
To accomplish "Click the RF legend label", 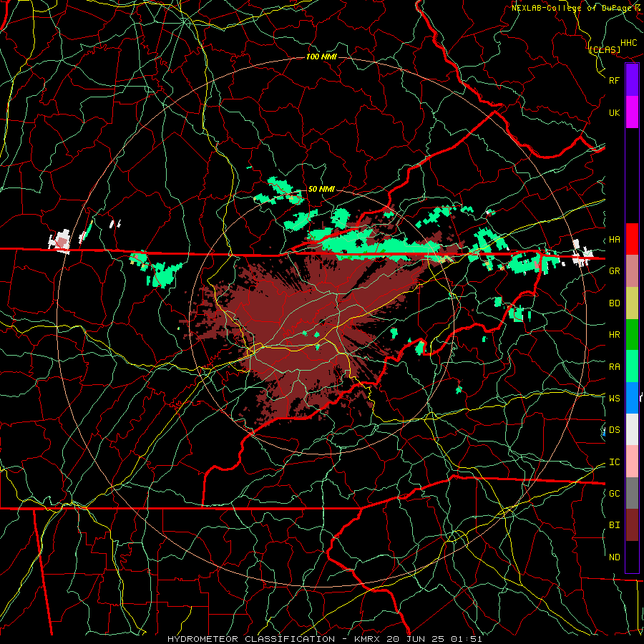I will click(x=614, y=80).
